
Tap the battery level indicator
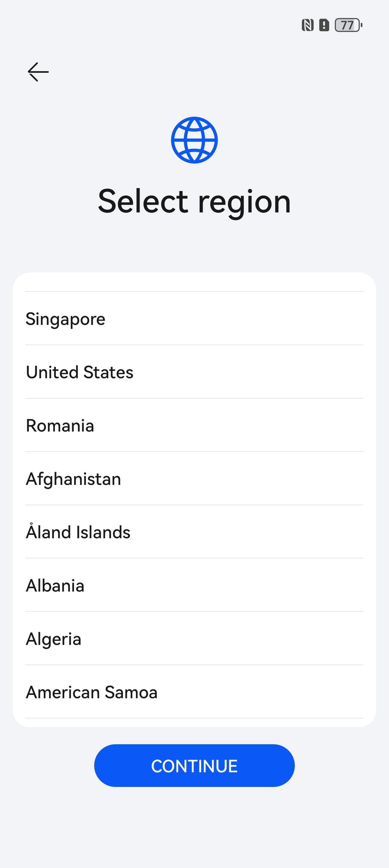pyautogui.click(x=348, y=25)
